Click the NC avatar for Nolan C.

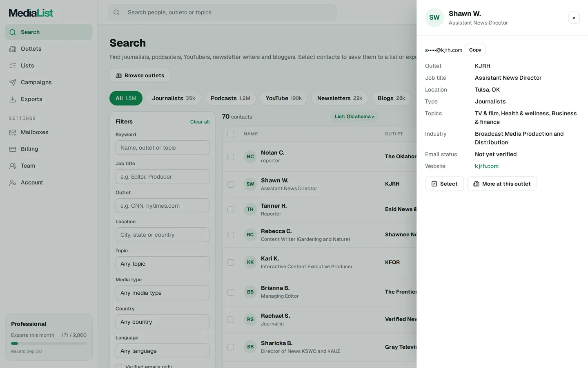(x=250, y=157)
